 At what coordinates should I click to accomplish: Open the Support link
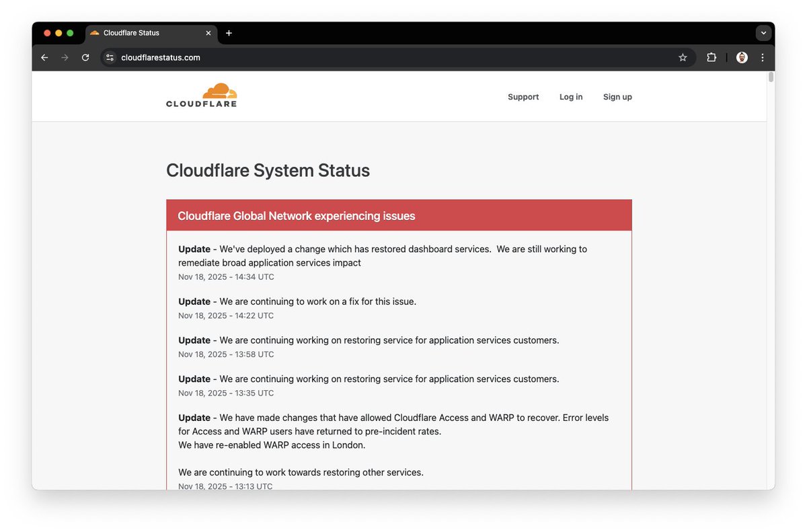coord(523,97)
